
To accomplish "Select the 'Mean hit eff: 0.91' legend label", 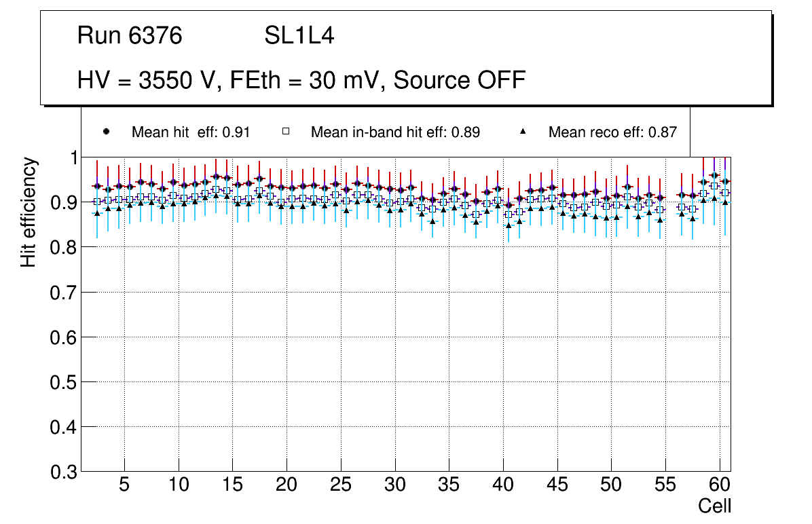I will (191, 132).
